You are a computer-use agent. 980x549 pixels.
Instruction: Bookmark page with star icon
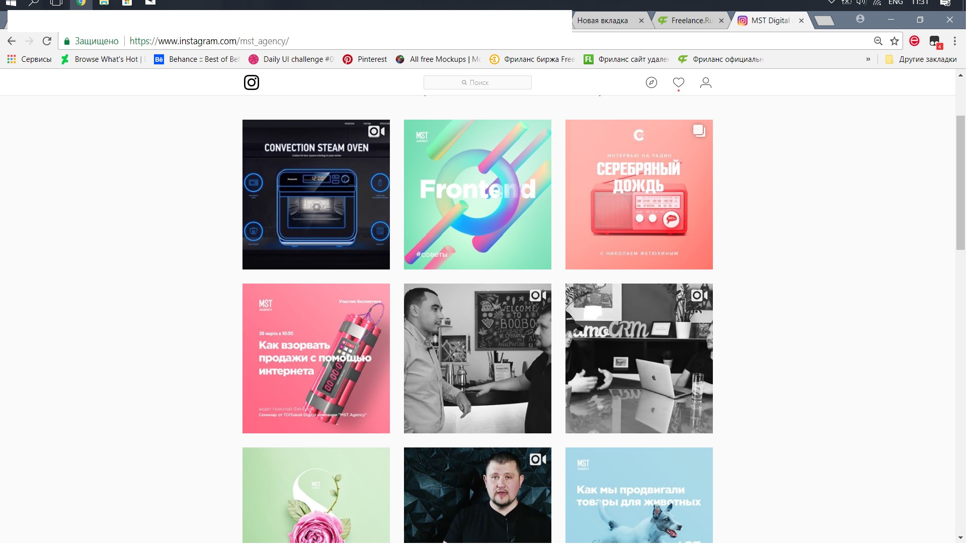[894, 41]
